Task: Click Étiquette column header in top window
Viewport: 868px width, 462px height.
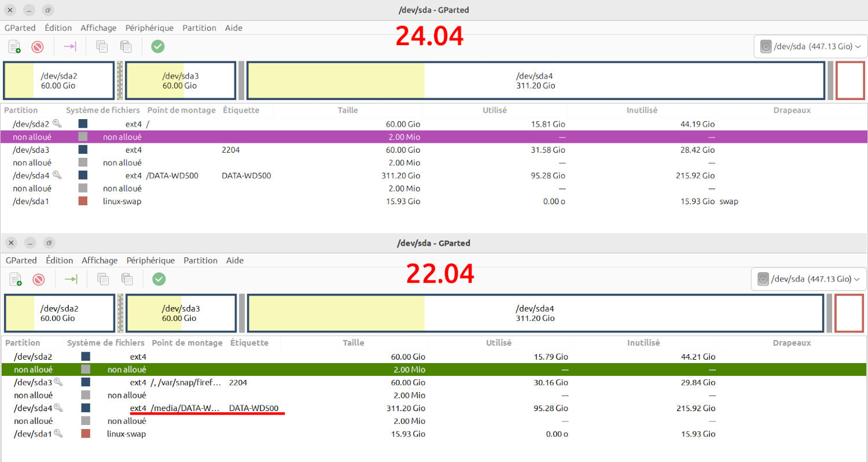Action: pyautogui.click(x=240, y=110)
